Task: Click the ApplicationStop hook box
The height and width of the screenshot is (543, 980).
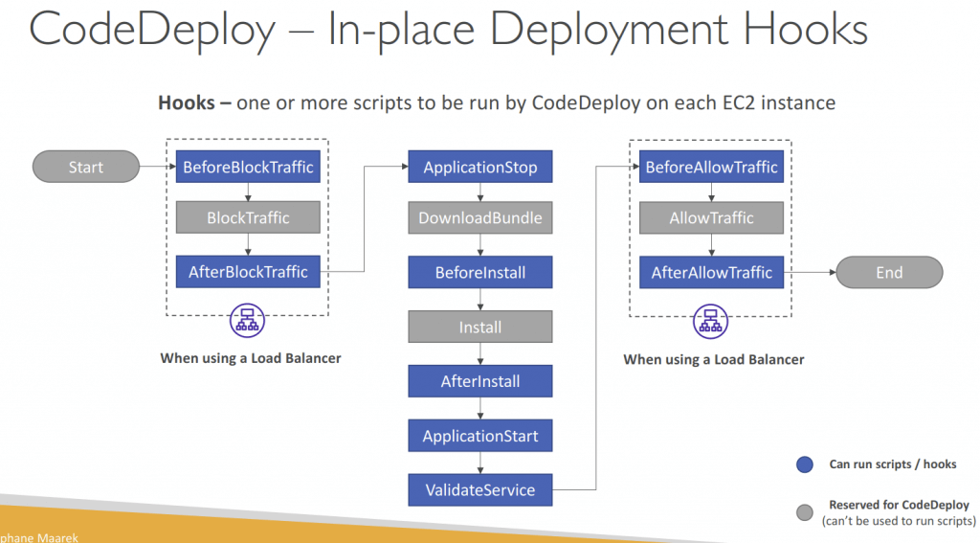Action: click(x=480, y=167)
